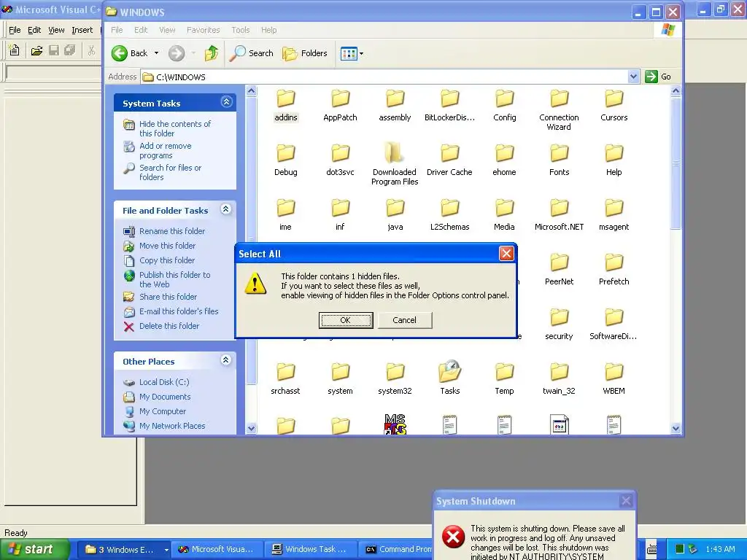Open Insert menu in Visual C++ window
The image size is (747, 560).
[x=82, y=30]
